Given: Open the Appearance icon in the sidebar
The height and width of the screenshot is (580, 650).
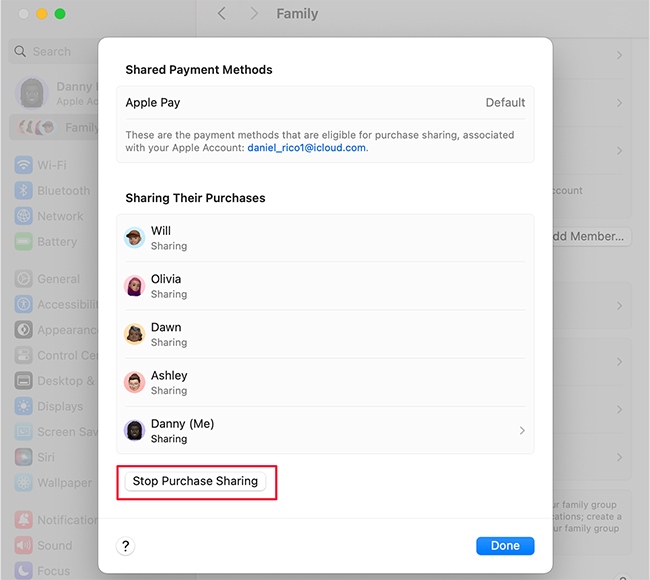Looking at the screenshot, I should tap(24, 330).
